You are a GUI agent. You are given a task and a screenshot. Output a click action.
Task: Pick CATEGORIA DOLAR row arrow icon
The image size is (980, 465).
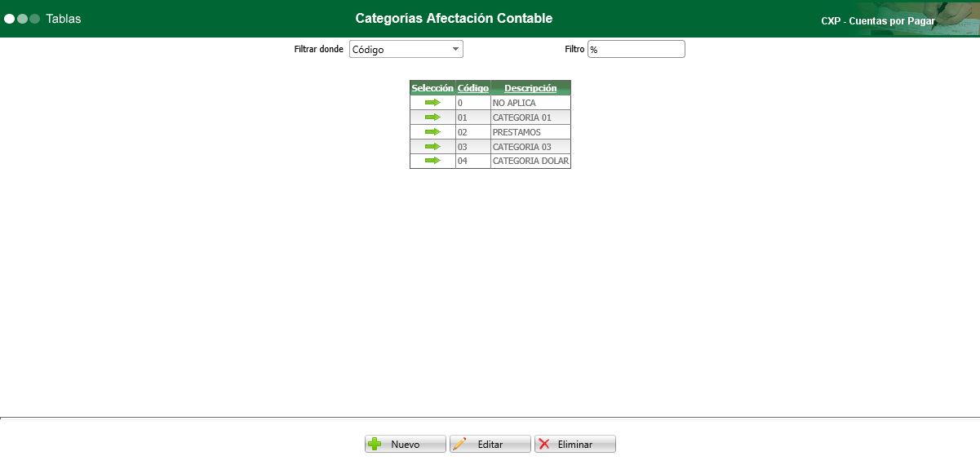[432, 162]
